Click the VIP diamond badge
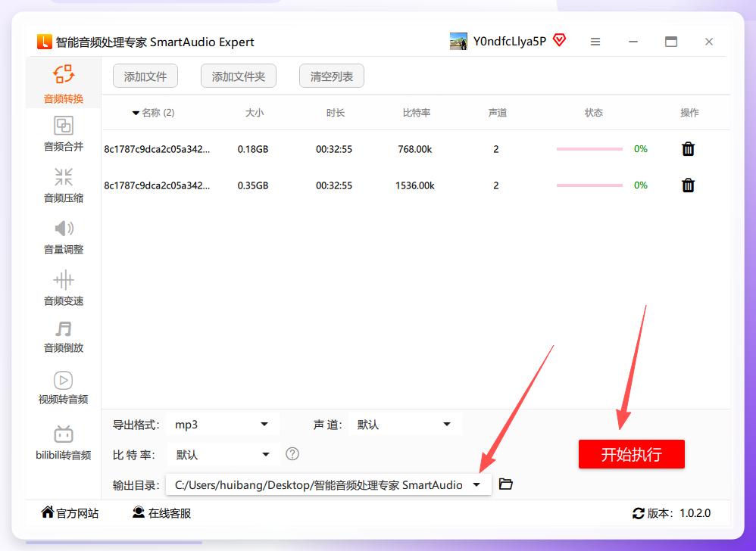The image size is (756, 551). coord(559,40)
